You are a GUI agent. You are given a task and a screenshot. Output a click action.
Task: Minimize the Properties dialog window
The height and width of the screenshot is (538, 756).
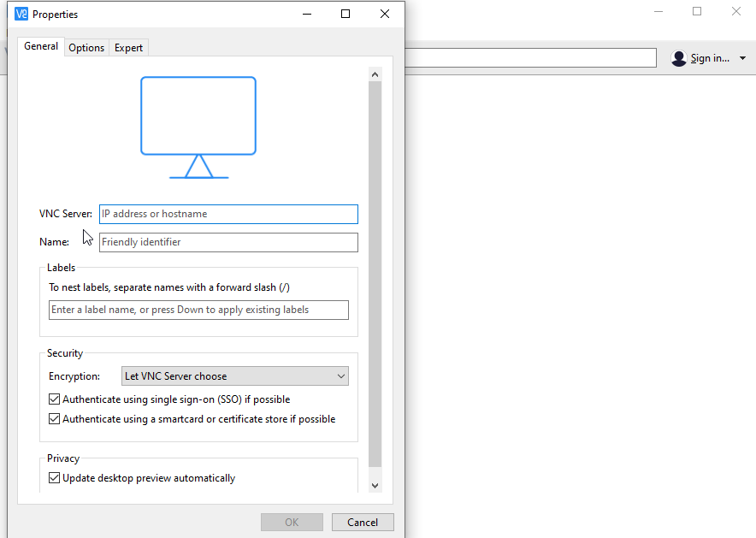[306, 14]
